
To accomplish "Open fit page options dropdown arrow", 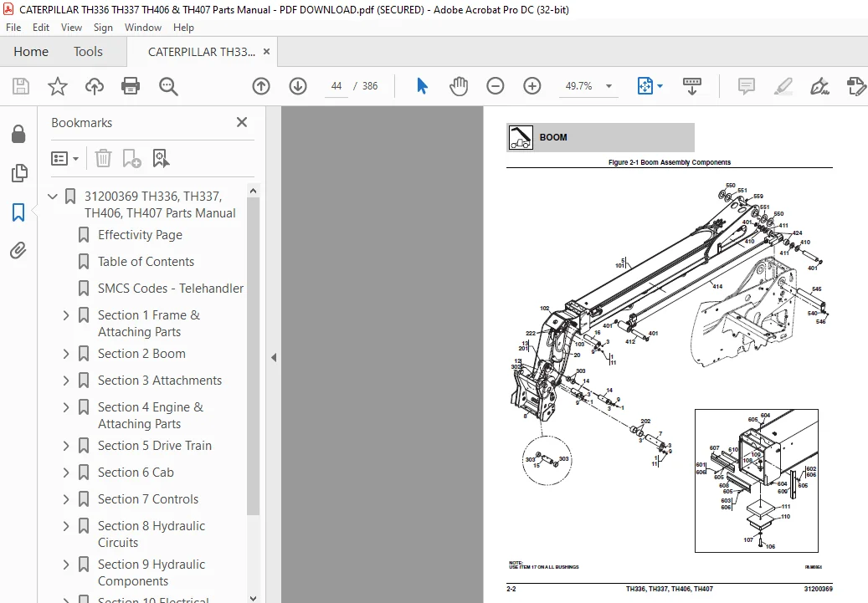I will click(x=660, y=86).
